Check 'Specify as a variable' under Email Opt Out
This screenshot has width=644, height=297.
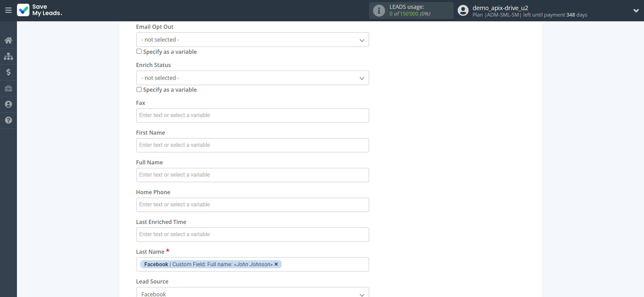[139, 51]
